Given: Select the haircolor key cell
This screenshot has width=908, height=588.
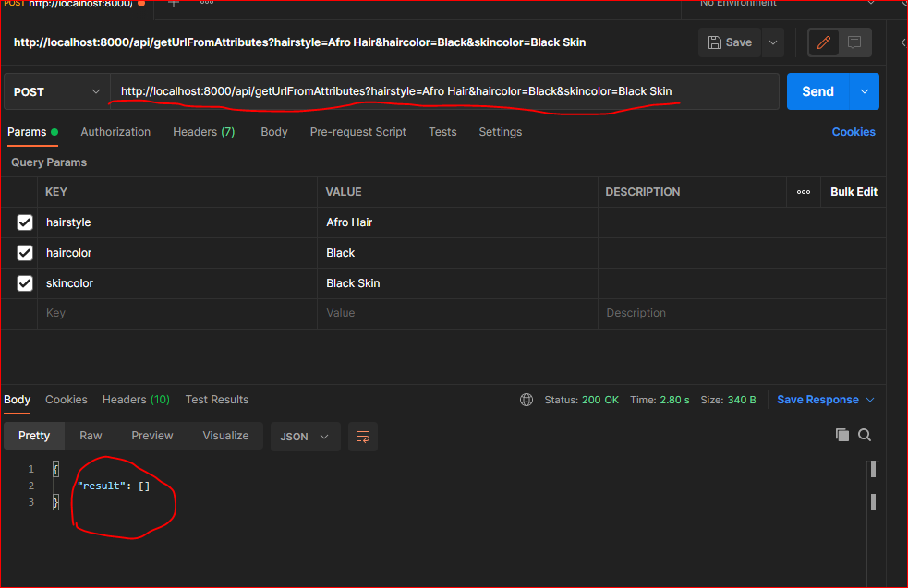Looking at the screenshot, I should pyautogui.click(x=177, y=253).
